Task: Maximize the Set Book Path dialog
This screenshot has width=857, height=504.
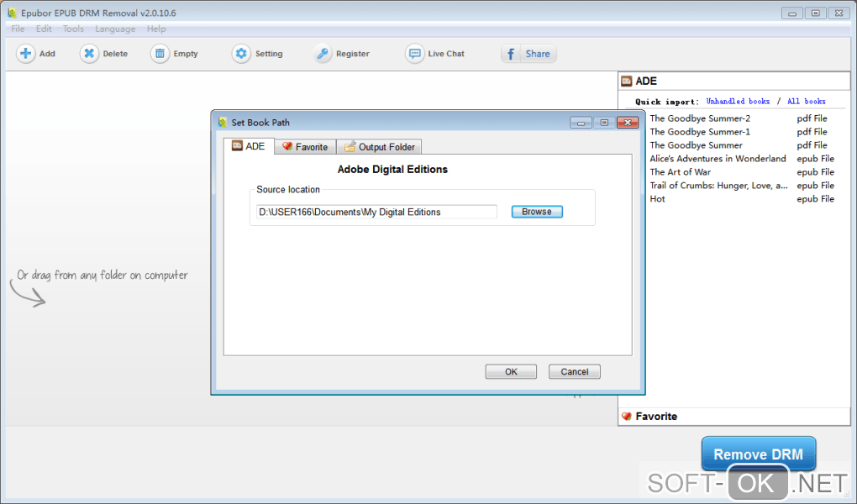Action: point(604,123)
